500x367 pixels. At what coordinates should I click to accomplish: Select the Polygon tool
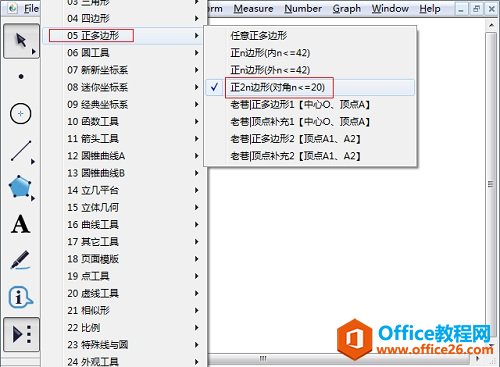click(20, 187)
